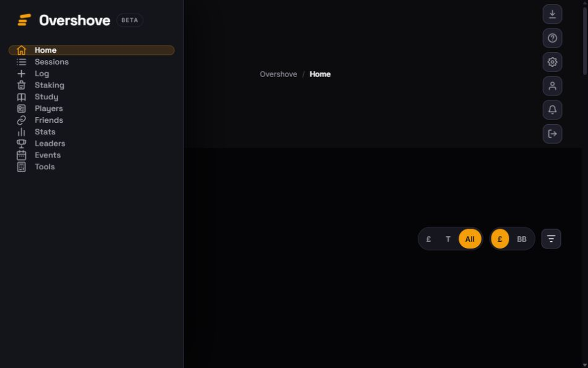Open the Log page label
Screen dimensions: 588x368
tap(42, 74)
